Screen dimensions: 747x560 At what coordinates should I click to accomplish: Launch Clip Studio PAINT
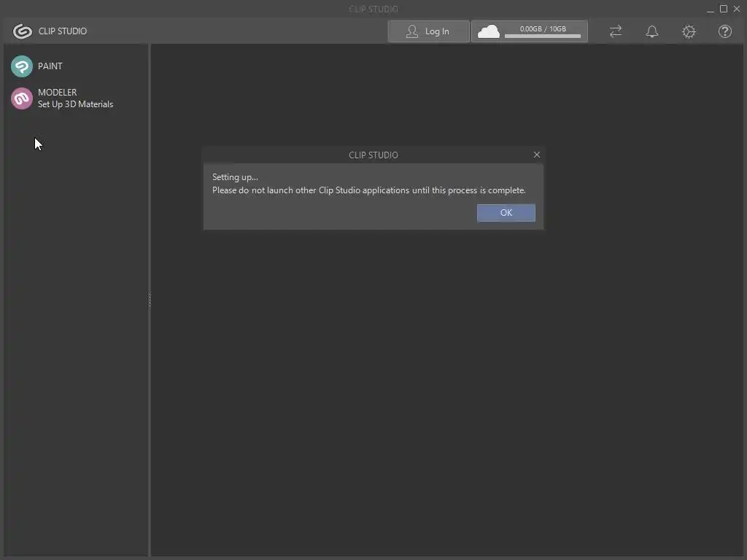tap(21, 66)
